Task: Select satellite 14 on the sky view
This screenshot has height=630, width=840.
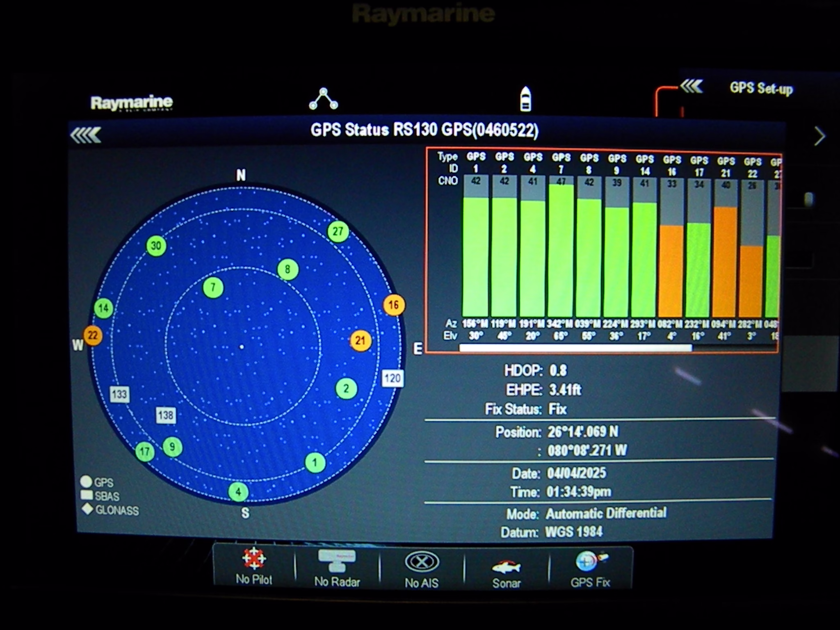Action: point(103,308)
